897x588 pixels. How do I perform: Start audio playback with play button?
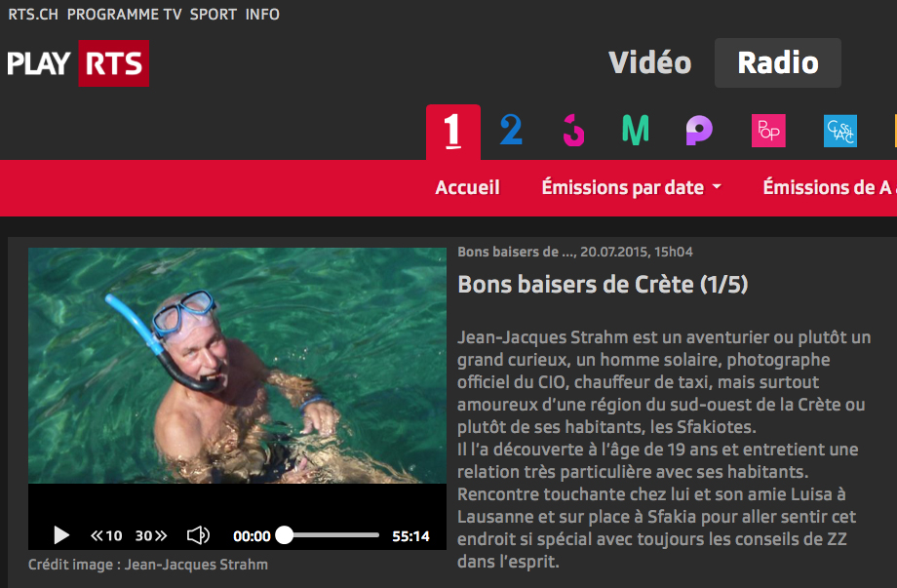[61, 535]
